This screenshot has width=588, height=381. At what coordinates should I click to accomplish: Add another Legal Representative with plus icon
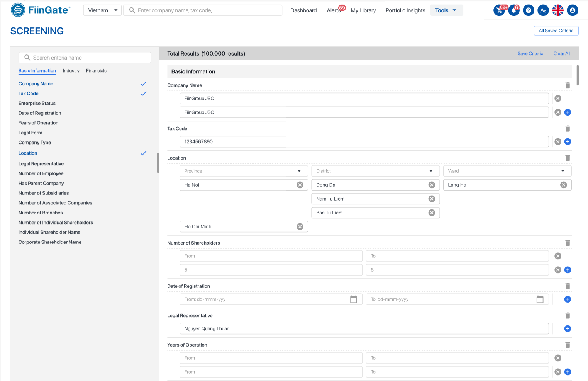click(567, 329)
